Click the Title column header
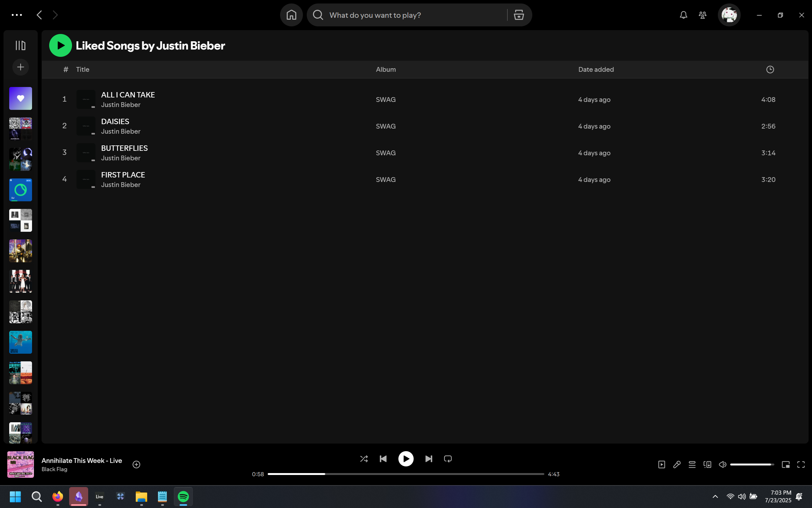This screenshot has height=508, width=812. point(82,70)
